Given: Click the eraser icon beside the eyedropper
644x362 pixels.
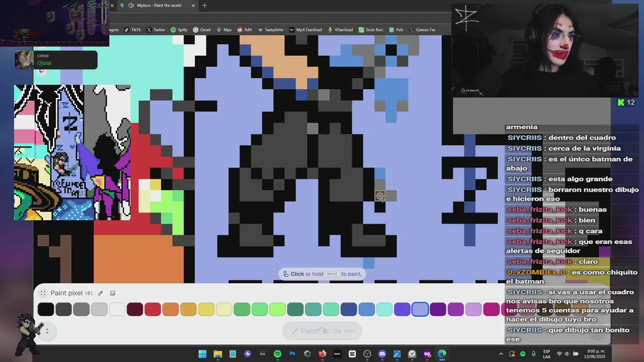Looking at the screenshot, I should click(113, 293).
